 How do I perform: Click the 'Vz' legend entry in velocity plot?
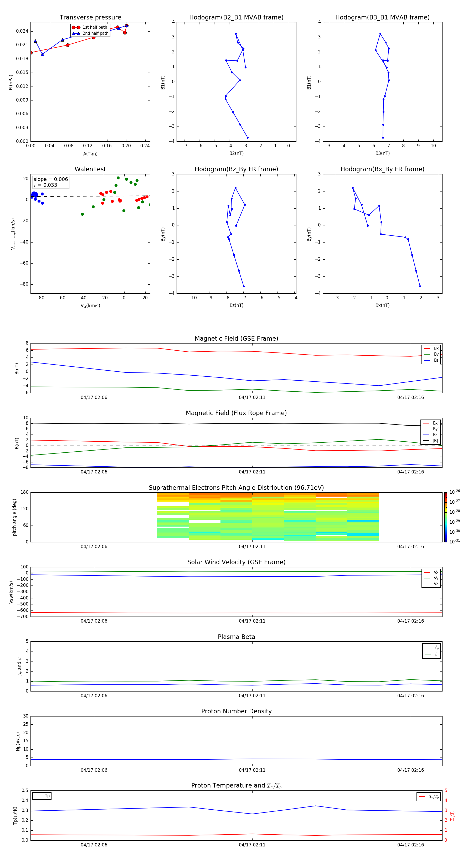point(431,584)
